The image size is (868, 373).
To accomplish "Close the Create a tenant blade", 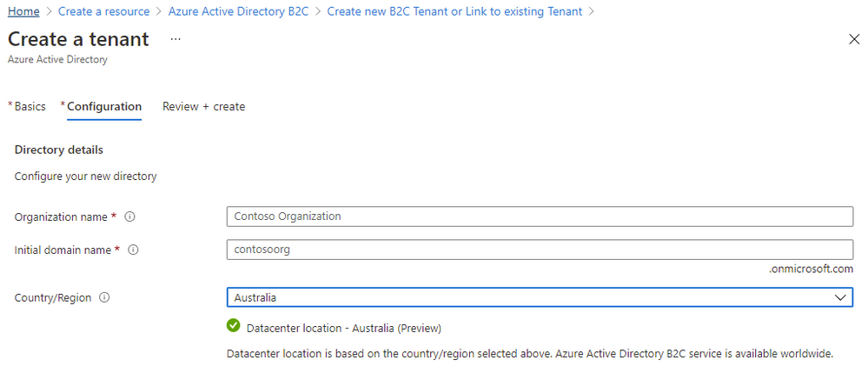I will pyautogui.click(x=854, y=39).
